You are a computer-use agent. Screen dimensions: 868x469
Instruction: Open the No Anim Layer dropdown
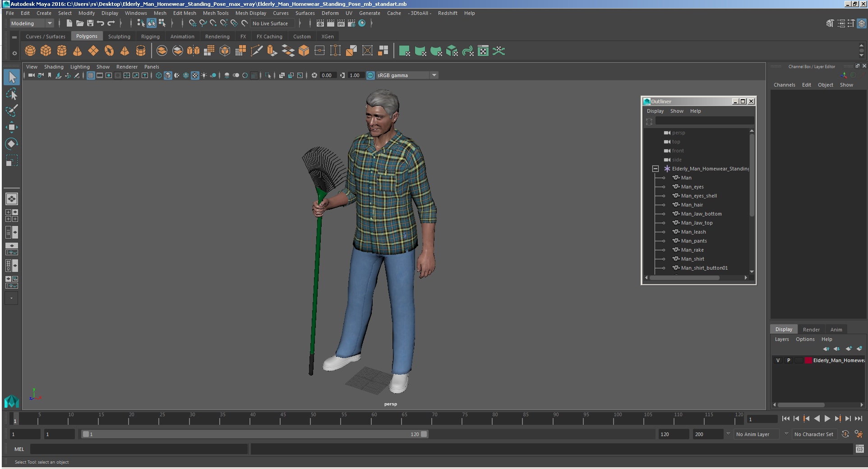pyautogui.click(x=757, y=434)
